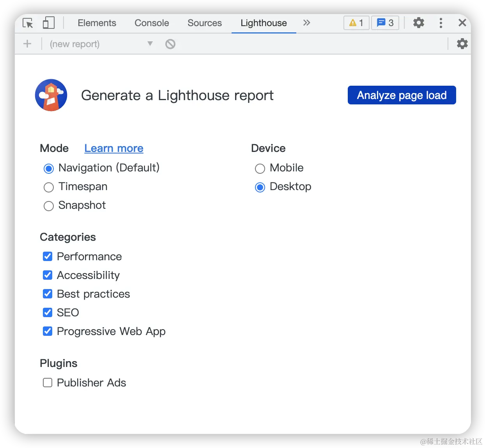This screenshot has height=448, width=485.
Task: Select Snapshot mode
Action: pyautogui.click(x=49, y=206)
